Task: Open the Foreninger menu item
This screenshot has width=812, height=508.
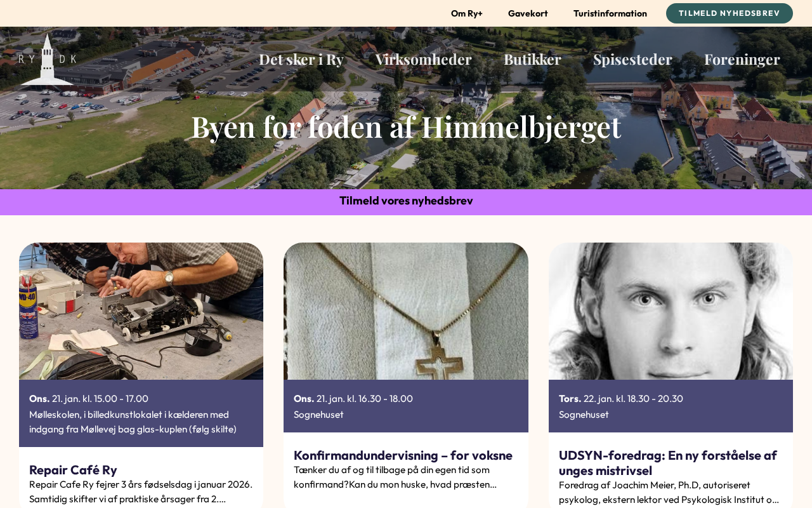Action: click(742, 59)
